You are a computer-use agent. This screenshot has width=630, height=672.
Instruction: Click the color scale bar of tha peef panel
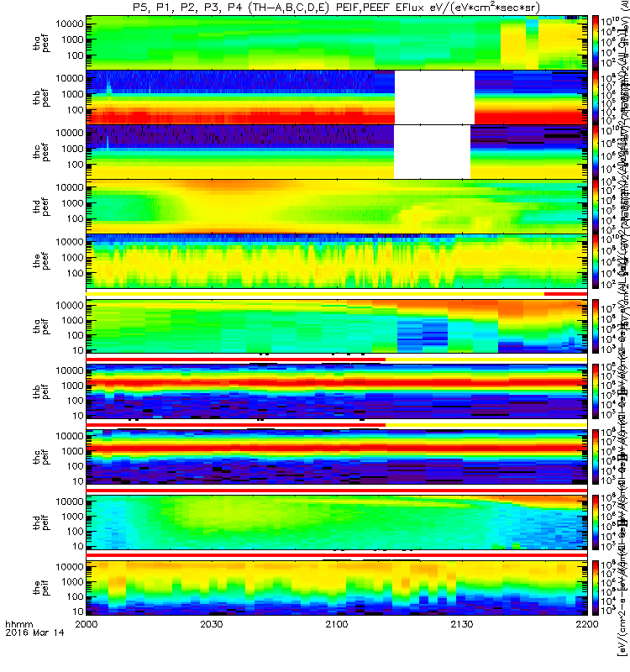coord(596,43)
